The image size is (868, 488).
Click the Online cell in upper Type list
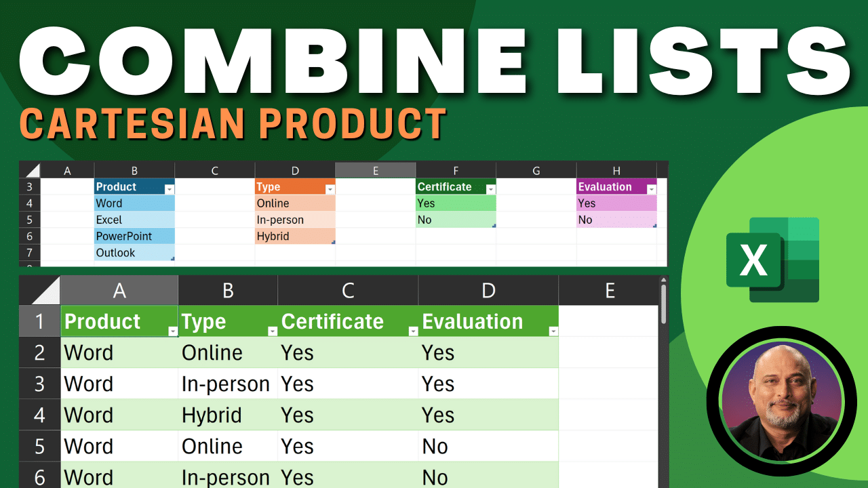point(295,203)
